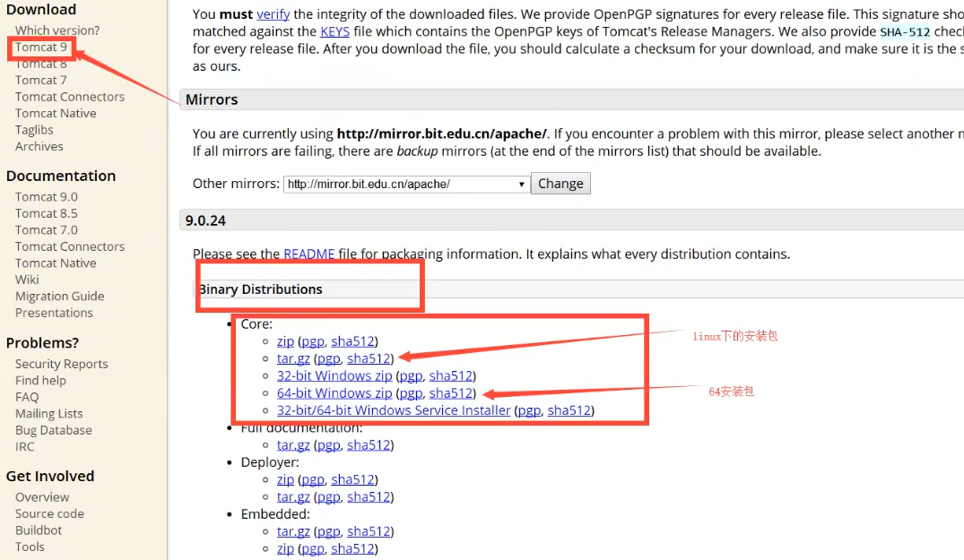Image resolution: width=964 pixels, height=560 pixels.
Task: Open Tomcat 9.0 documentation
Action: (46, 197)
